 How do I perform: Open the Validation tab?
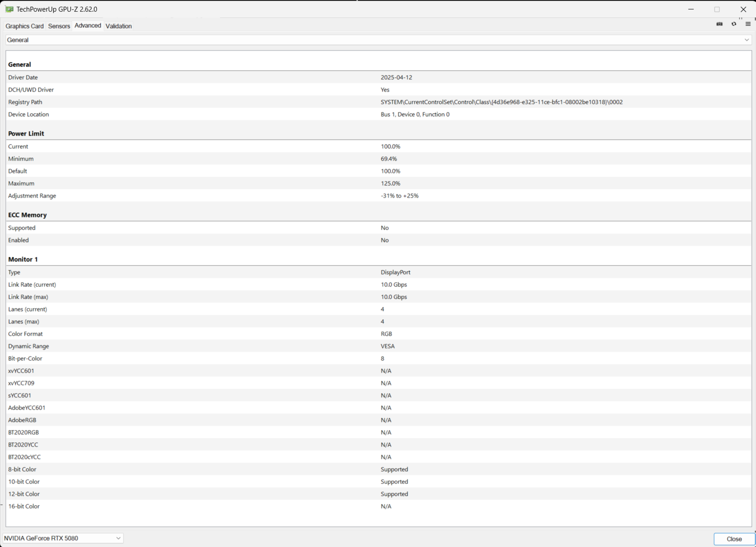coord(118,26)
